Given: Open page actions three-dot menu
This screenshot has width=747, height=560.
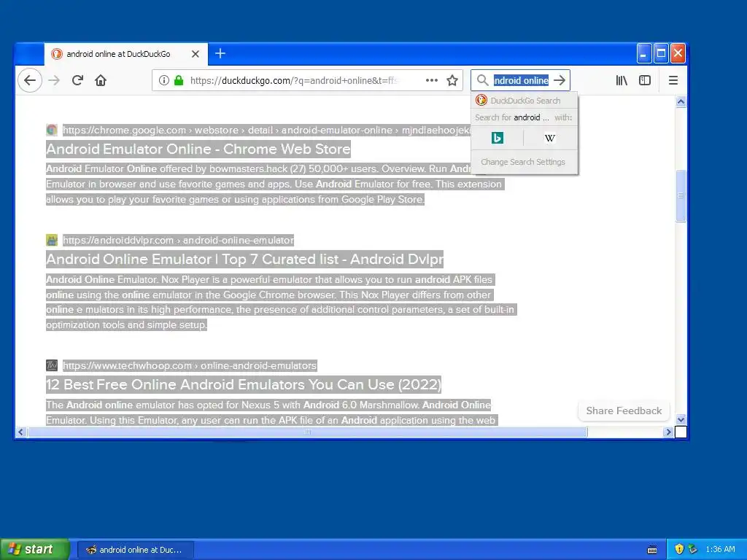Looking at the screenshot, I should click(x=432, y=80).
